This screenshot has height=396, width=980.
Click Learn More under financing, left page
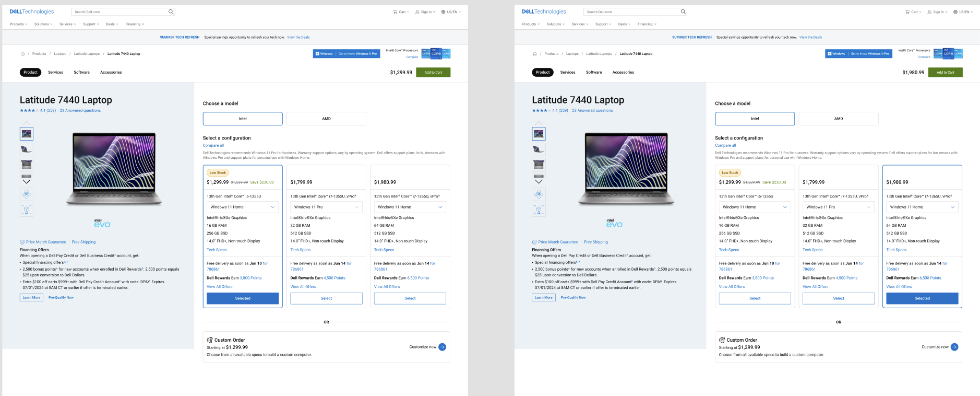click(31, 297)
